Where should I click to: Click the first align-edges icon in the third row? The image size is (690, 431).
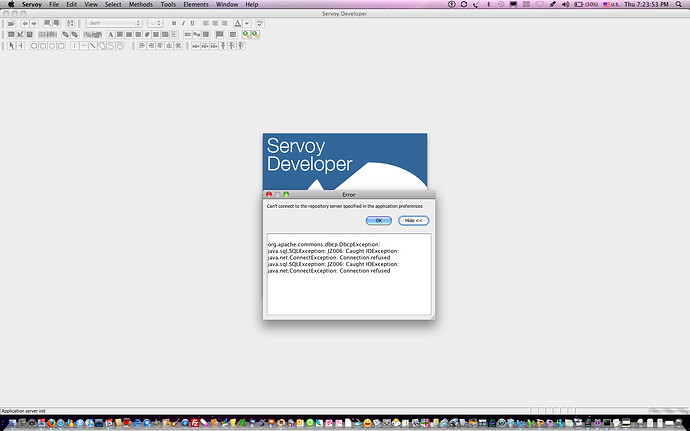coord(141,45)
